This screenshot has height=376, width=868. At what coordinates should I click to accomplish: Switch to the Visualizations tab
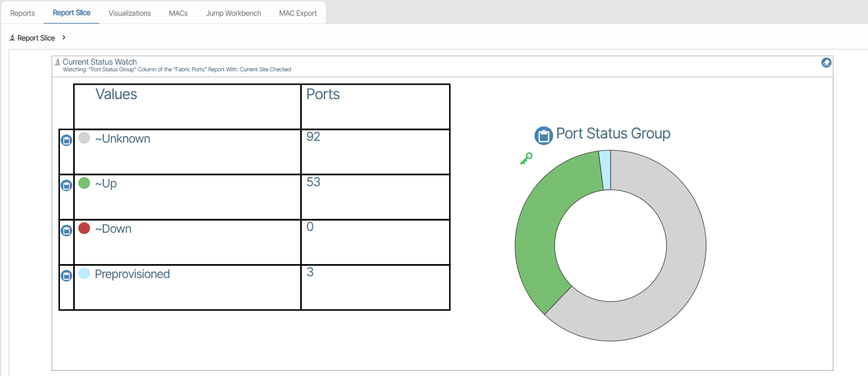[130, 13]
